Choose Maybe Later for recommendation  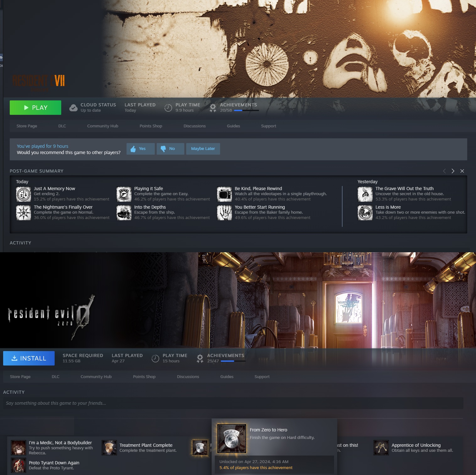tap(203, 149)
